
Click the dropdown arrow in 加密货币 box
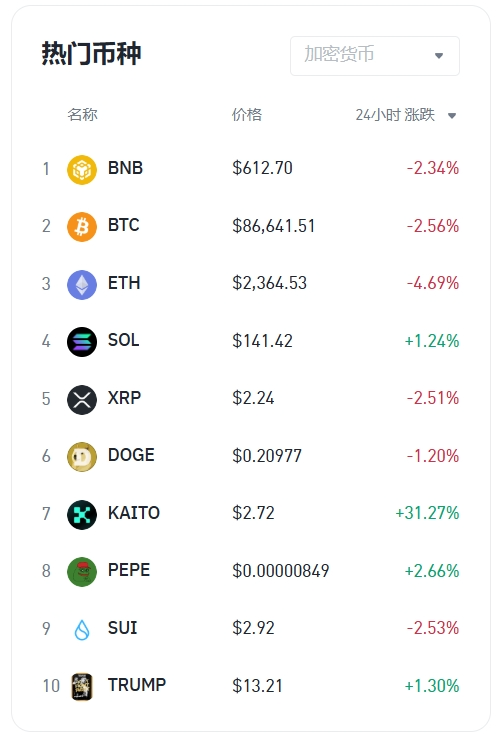439,56
